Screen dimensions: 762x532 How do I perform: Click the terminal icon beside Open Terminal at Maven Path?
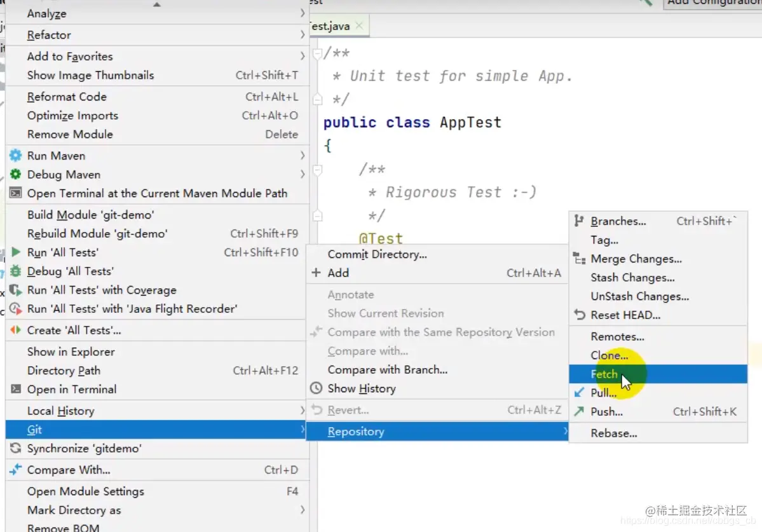pyautogui.click(x=15, y=193)
